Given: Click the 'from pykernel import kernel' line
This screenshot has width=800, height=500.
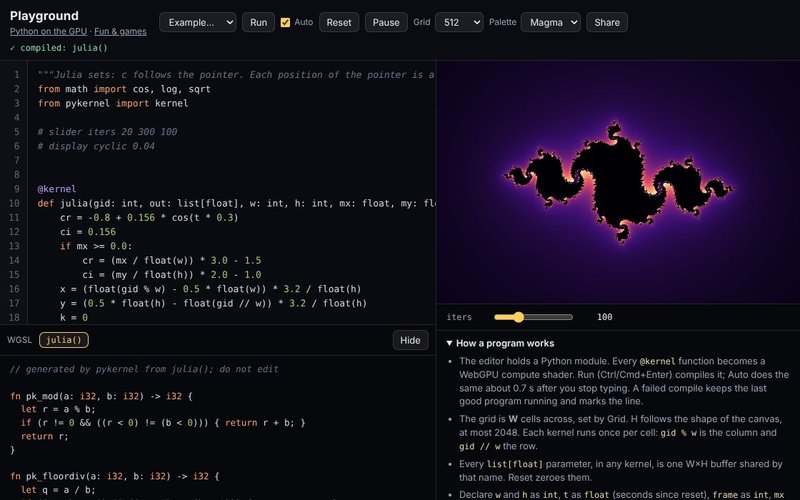Looking at the screenshot, I should 113,103.
